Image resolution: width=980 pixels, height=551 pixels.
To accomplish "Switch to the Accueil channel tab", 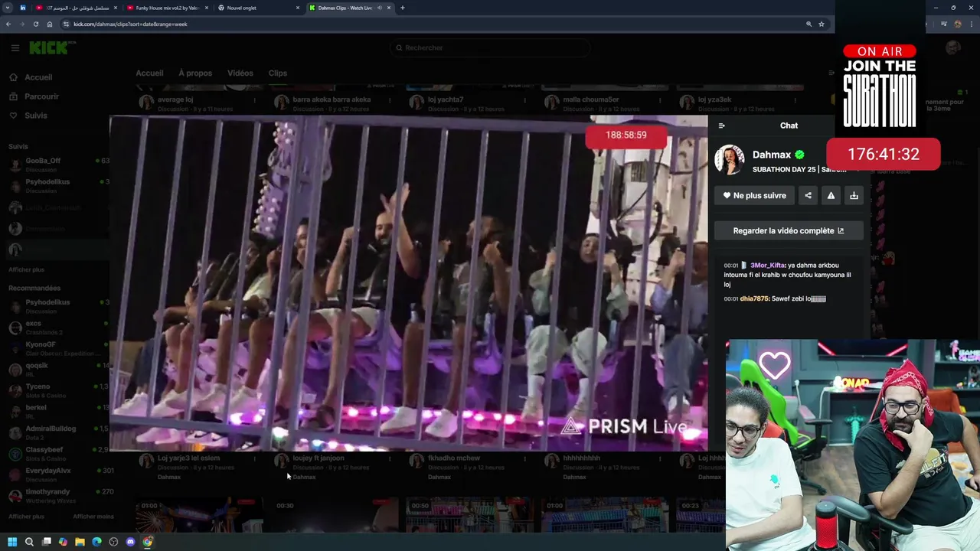I will pos(149,73).
